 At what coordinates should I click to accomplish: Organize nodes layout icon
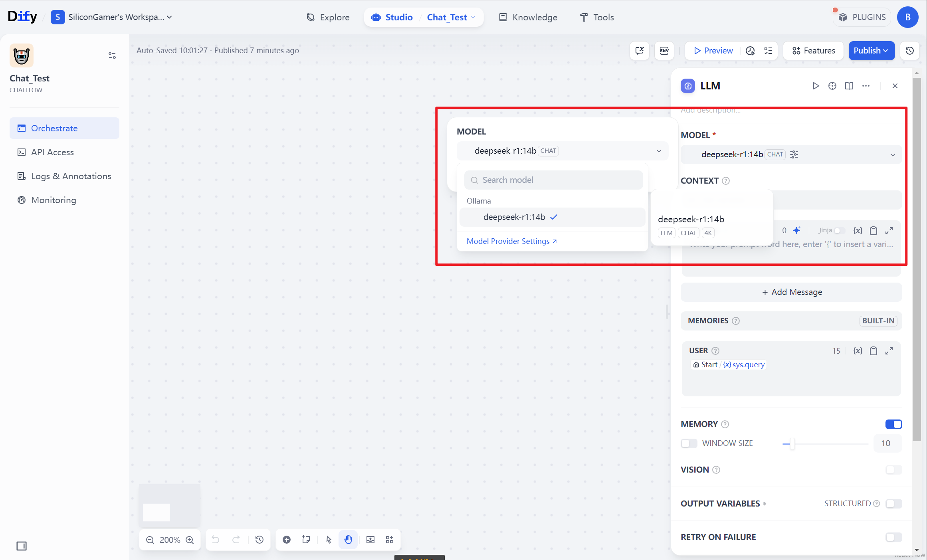(x=390, y=540)
